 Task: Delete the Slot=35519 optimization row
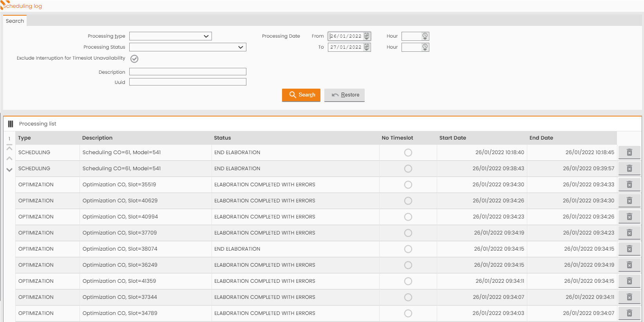coord(630,185)
